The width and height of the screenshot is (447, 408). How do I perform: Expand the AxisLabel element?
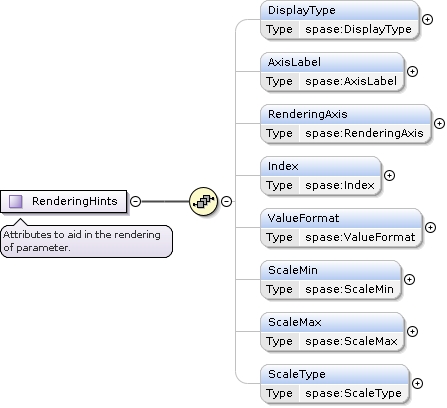412,71
